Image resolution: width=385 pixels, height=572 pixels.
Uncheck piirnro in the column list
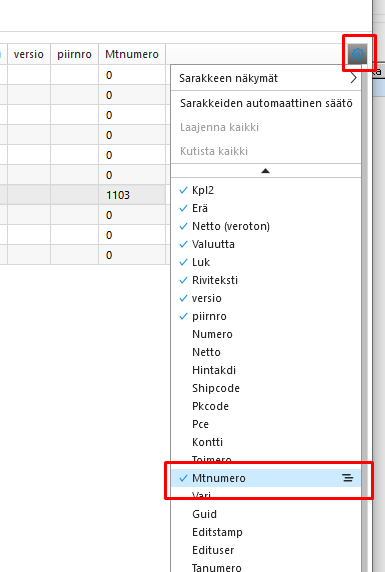pos(266,316)
